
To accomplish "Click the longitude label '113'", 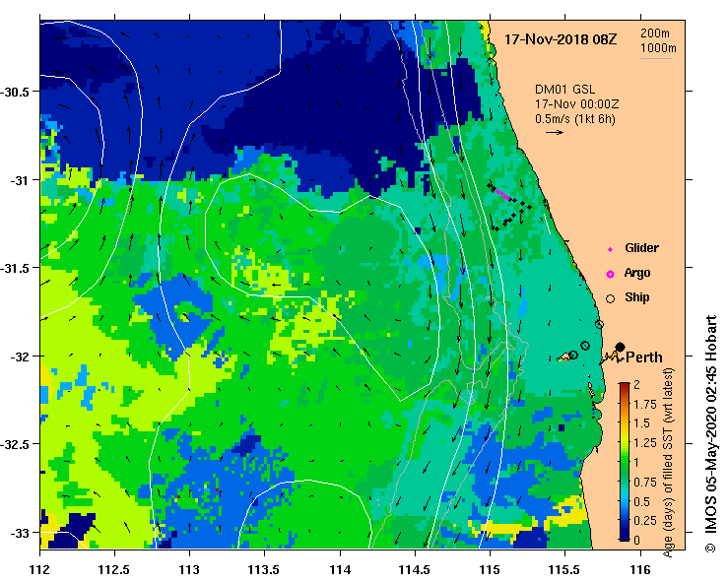I will [x=189, y=569].
